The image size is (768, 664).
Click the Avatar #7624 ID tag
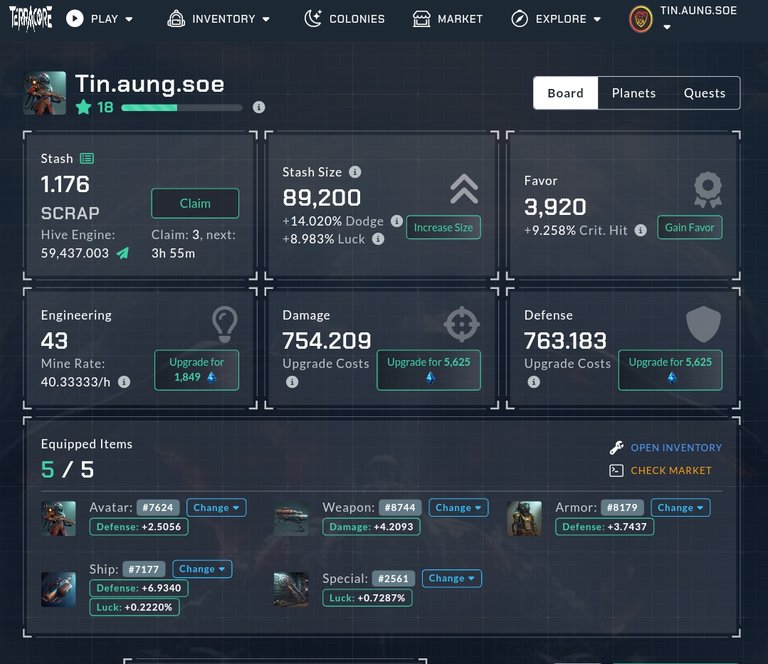click(158, 507)
